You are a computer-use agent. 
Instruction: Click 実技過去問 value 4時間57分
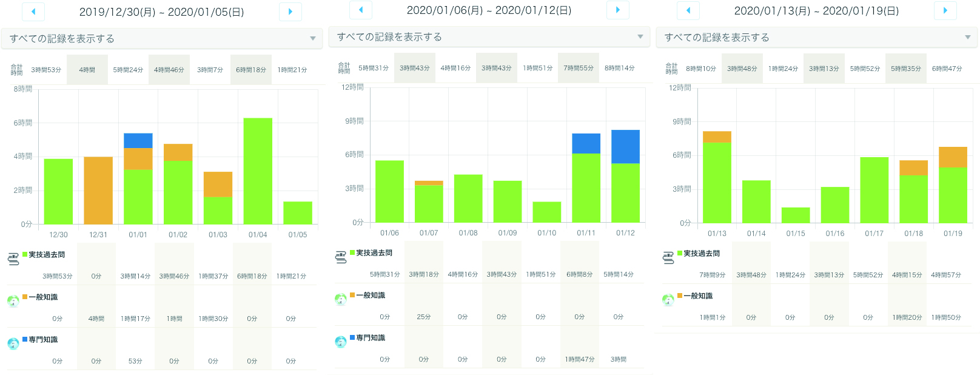pos(946,275)
